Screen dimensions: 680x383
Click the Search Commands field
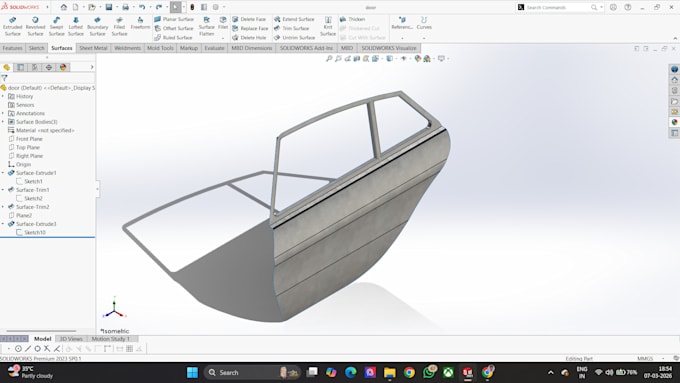557,7
